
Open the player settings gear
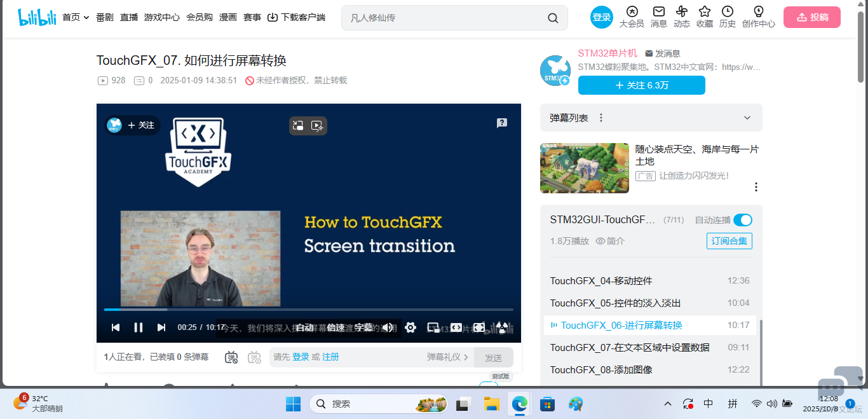410,327
